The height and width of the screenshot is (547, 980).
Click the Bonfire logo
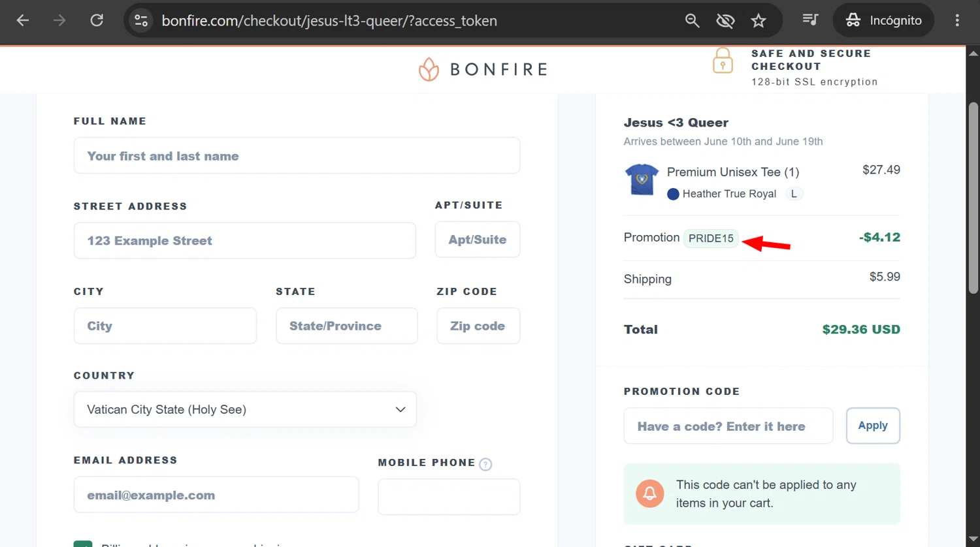point(483,69)
